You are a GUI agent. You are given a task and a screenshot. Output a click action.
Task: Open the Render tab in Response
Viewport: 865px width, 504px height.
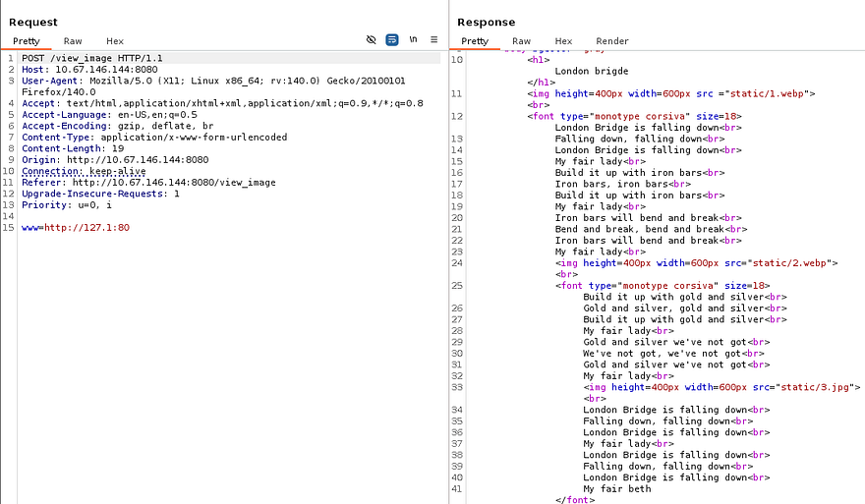coord(612,41)
